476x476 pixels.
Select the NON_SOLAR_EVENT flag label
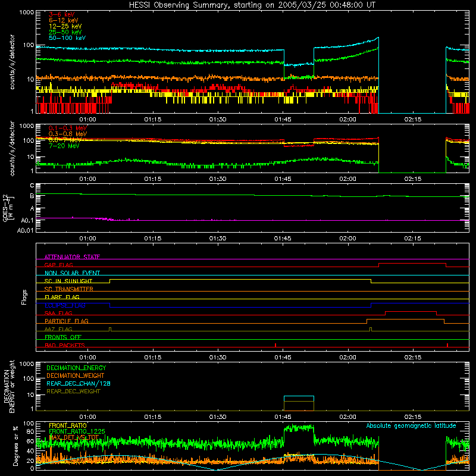coord(72,273)
